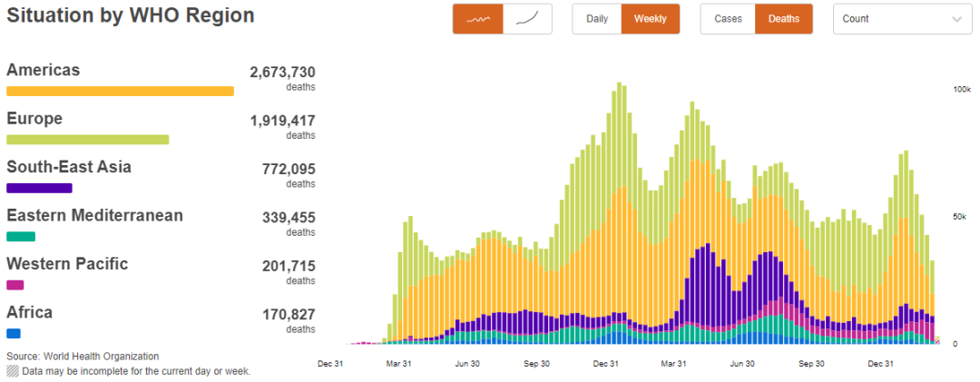The height and width of the screenshot is (382, 980).
Task: Click the blue Africa bar swatch
Action: click(x=14, y=333)
